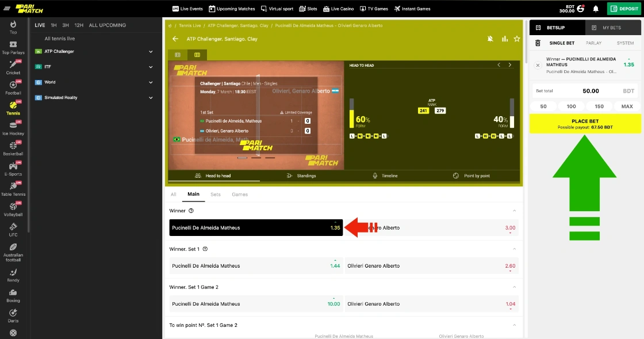Collapse To win point market

pyautogui.click(x=514, y=325)
